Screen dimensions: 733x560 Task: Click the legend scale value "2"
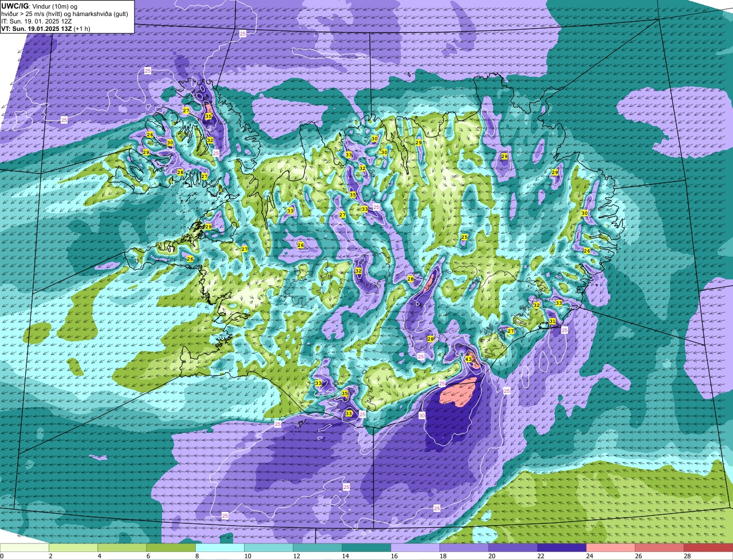[50, 556]
